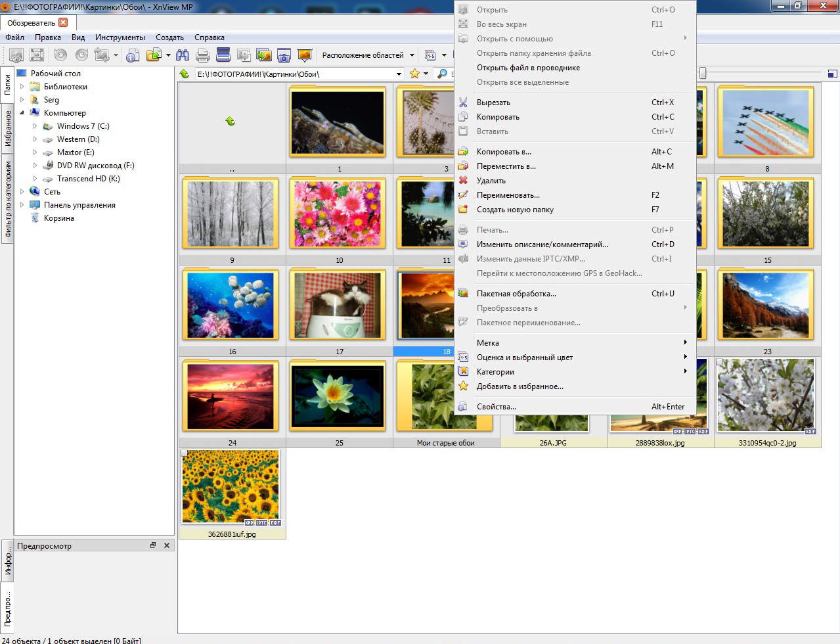
Task: Click the slideshow projector icon in toolbar
Action: click(304, 55)
